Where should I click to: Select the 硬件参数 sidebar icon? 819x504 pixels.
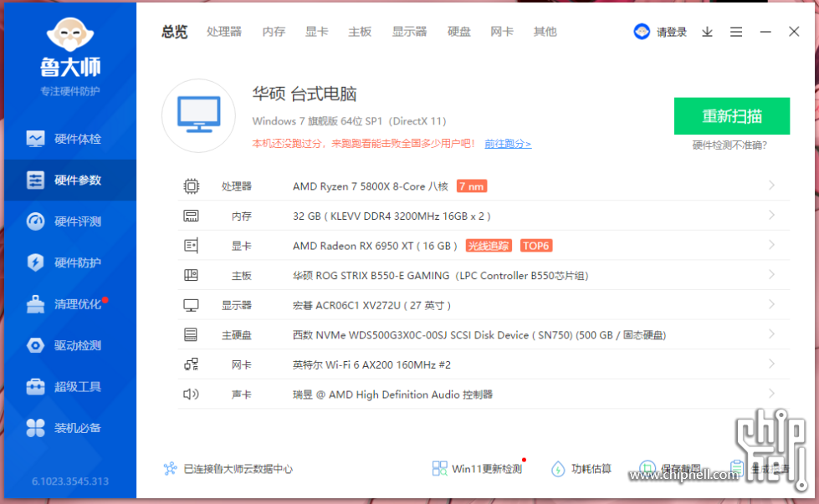pyautogui.click(x=35, y=180)
